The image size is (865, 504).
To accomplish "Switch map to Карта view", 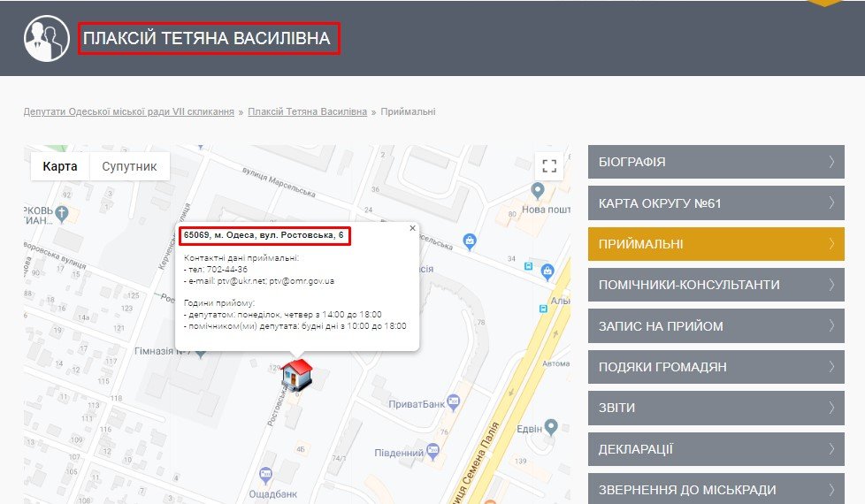I will (59, 166).
